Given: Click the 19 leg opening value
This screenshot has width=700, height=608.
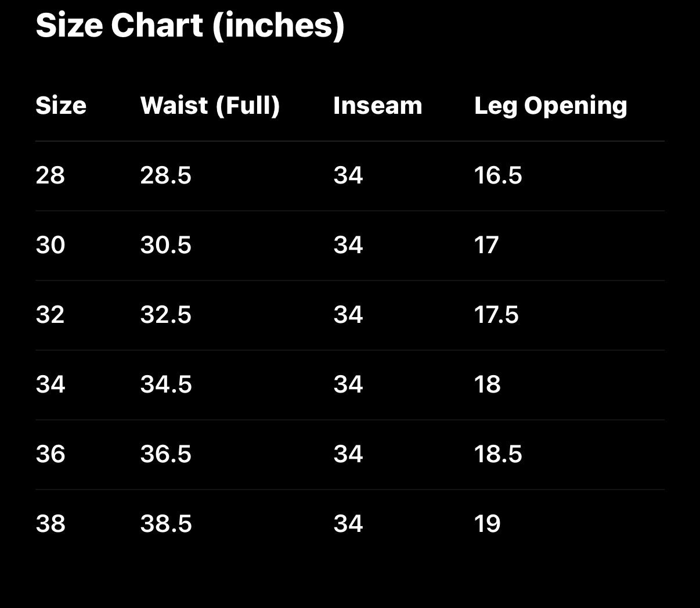Looking at the screenshot, I should click(x=488, y=524).
